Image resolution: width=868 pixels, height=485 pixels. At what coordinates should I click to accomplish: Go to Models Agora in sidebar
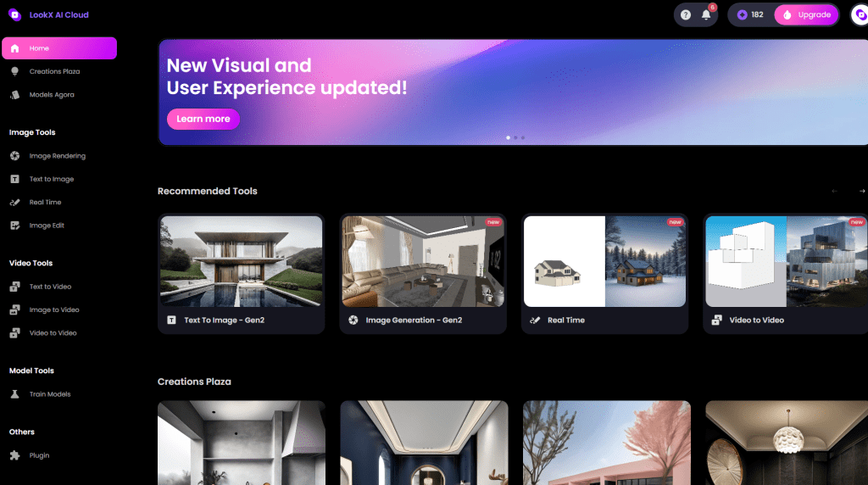pyautogui.click(x=52, y=95)
